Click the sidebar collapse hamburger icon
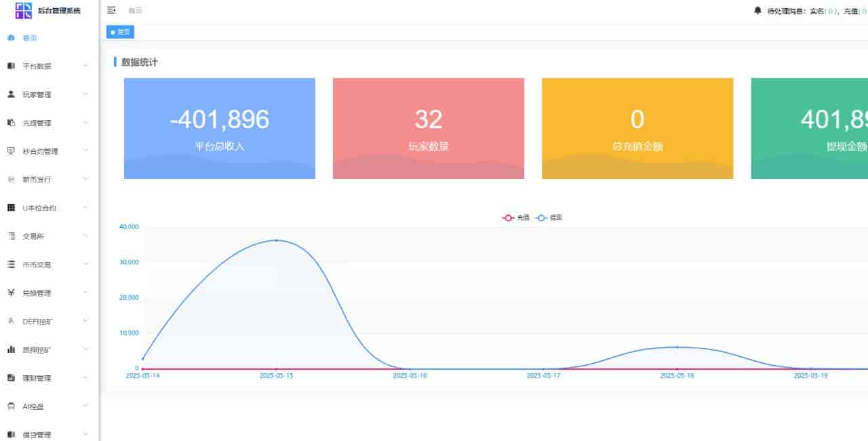The height and width of the screenshot is (441, 868). (112, 10)
